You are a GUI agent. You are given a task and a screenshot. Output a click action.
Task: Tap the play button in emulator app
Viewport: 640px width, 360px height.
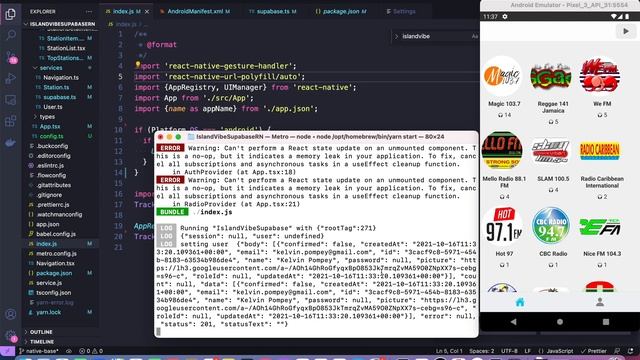(x=626, y=31)
